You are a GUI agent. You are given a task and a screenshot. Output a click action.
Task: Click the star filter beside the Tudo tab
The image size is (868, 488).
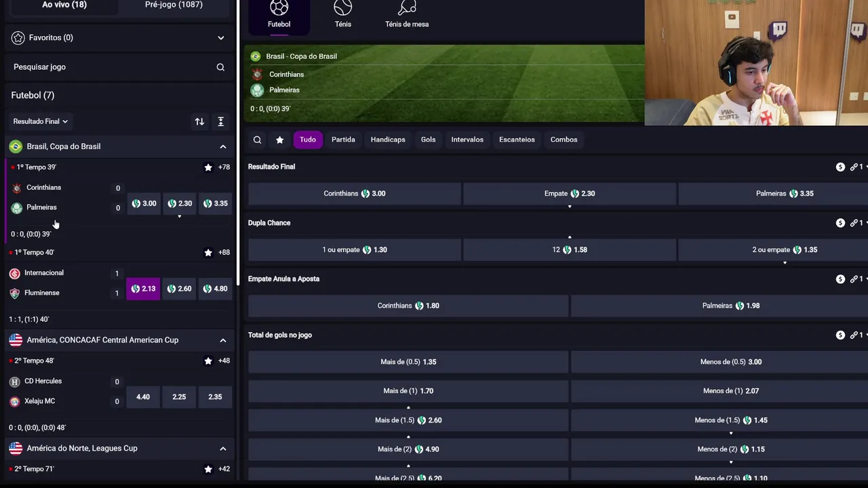[279, 140]
